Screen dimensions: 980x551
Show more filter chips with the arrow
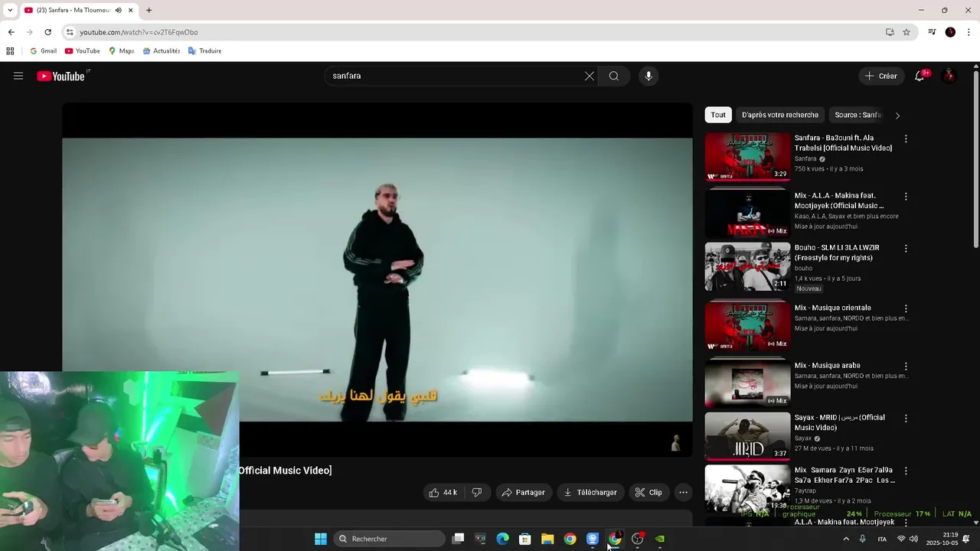coord(897,116)
